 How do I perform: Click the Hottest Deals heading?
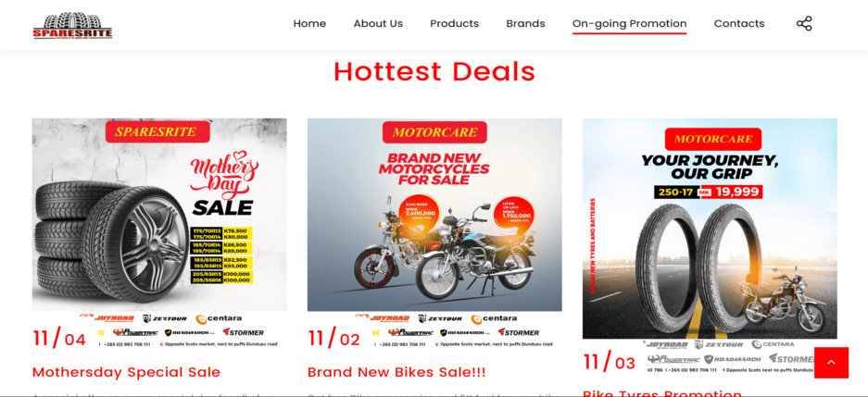(x=434, y=71)
